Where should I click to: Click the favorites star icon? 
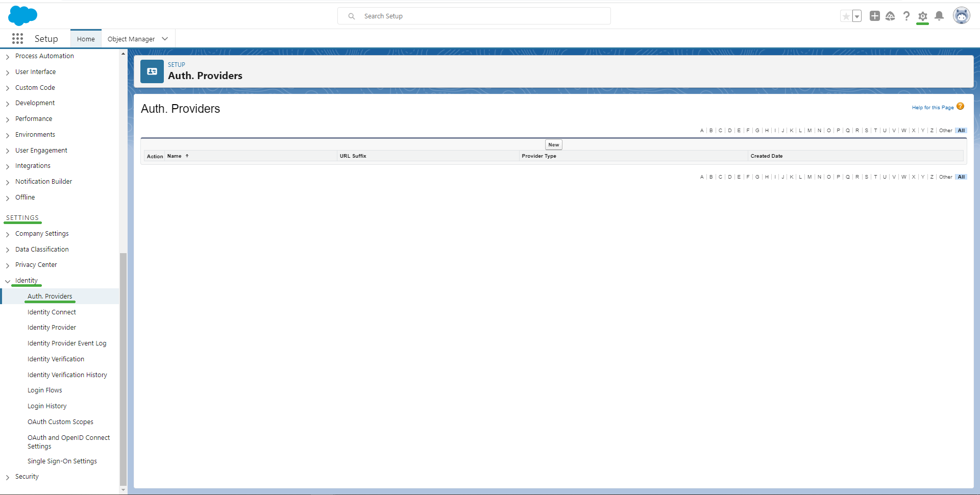coord(846,16)
